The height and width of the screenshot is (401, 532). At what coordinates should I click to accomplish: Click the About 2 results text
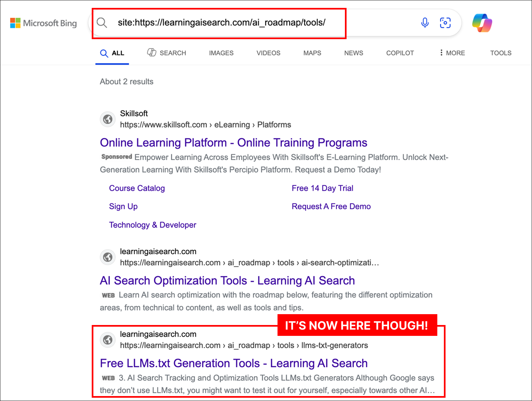click(127, 82)
